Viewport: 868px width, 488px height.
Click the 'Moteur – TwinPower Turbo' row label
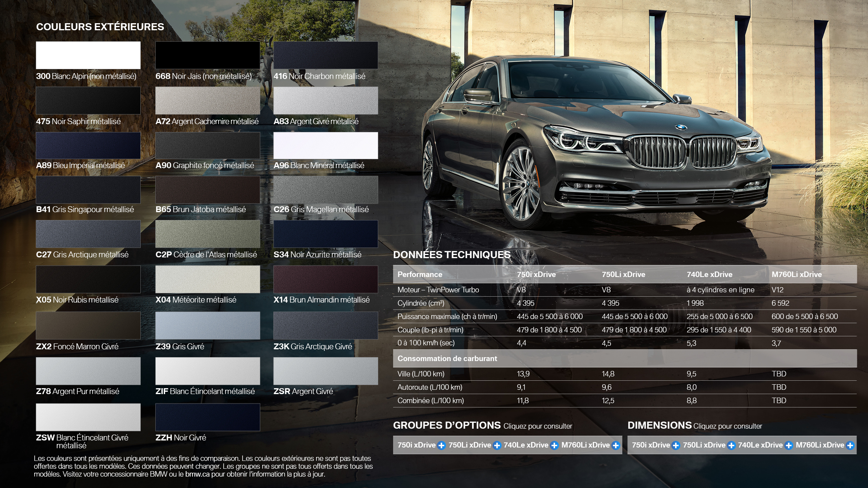(x=438, y=290)
